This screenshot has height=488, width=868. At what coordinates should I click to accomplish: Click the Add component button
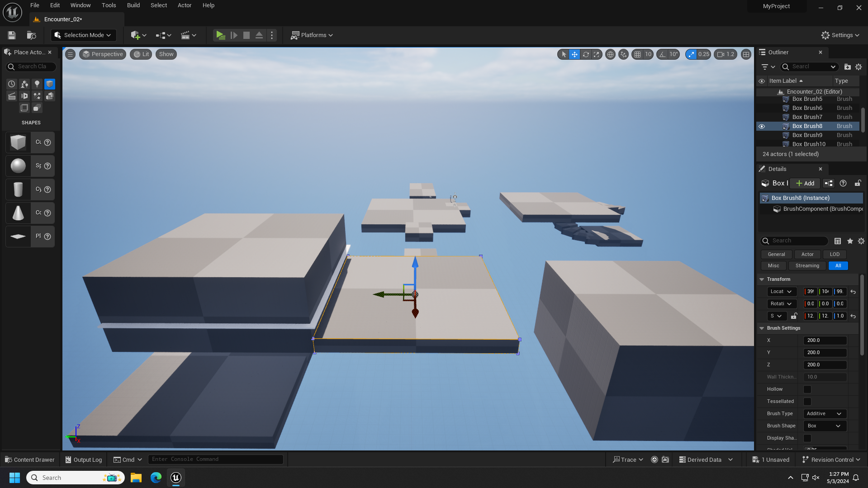(x=805, y=184)
